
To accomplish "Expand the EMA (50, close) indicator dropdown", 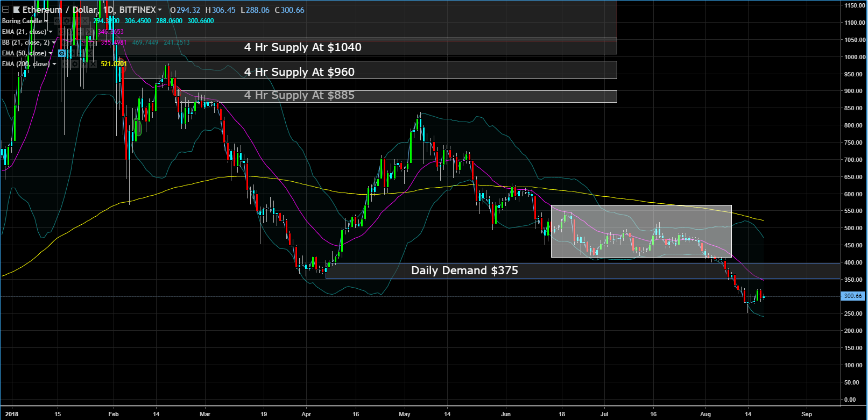I will click(x=51, y=53).
